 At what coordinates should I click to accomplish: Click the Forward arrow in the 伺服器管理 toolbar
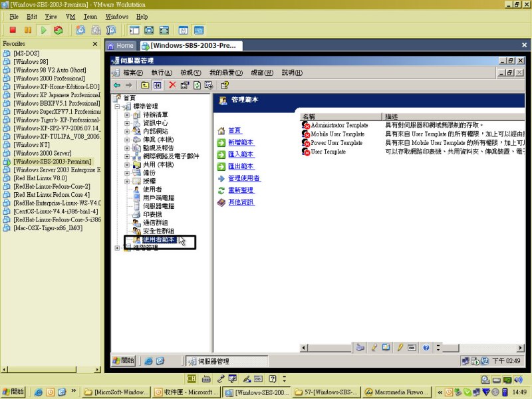coord(128,85)
